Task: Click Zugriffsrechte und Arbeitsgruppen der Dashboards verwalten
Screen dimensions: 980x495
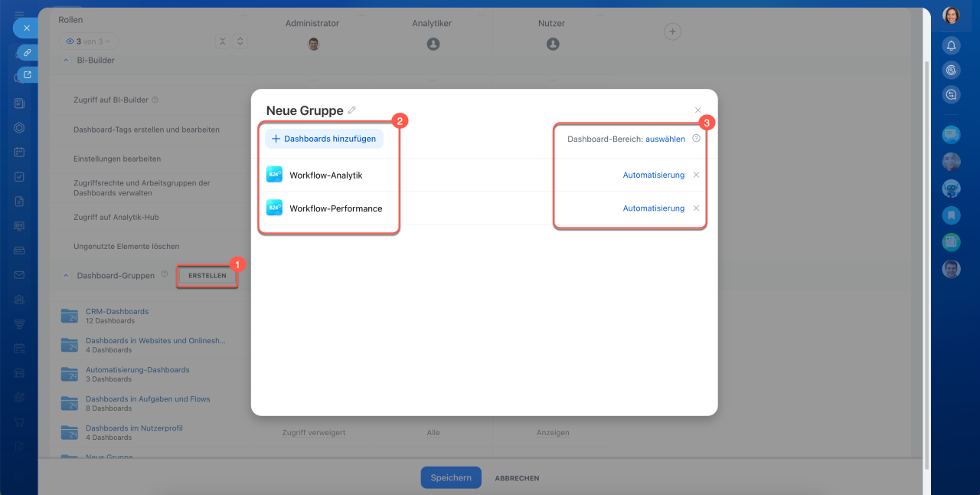Action: tap(142, 188)
